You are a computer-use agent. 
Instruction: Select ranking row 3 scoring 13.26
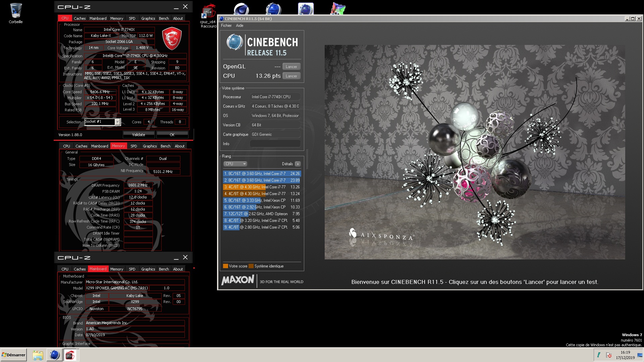pos(262,187)
